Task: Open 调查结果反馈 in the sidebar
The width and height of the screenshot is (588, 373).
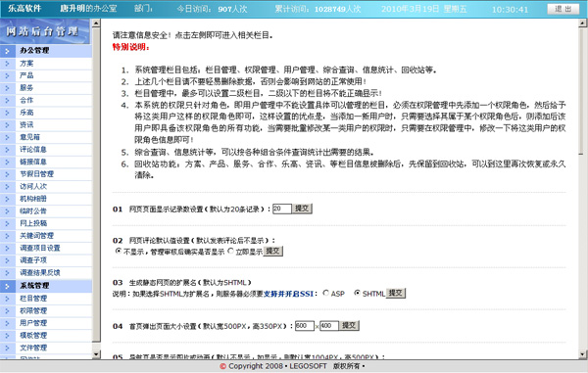Action: (40, 272)
